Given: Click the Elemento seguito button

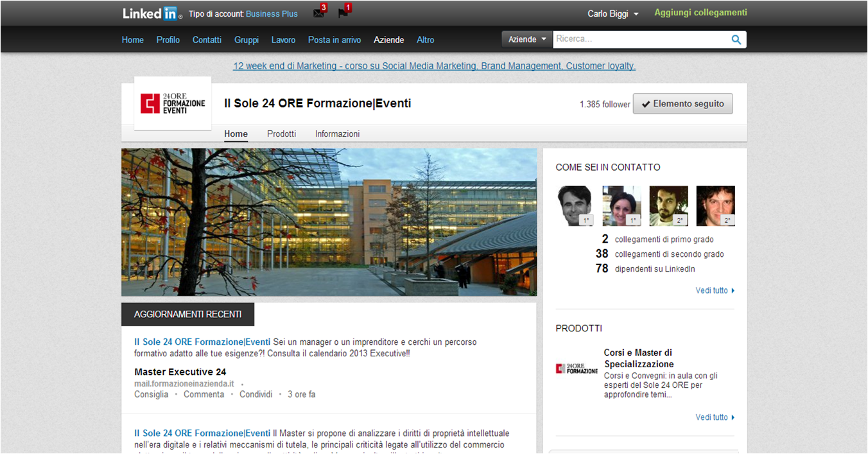Looking at the screenshot, I should (x=682, y=104).
